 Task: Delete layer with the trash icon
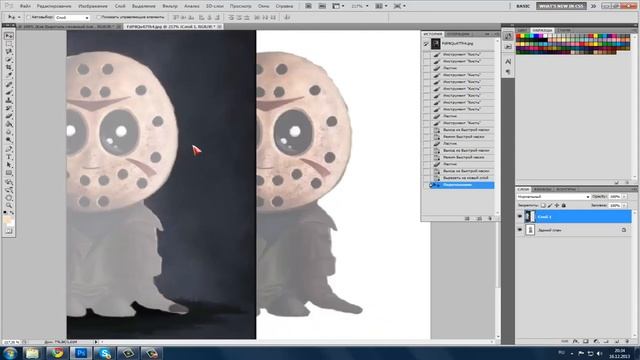tap(627, 341)
